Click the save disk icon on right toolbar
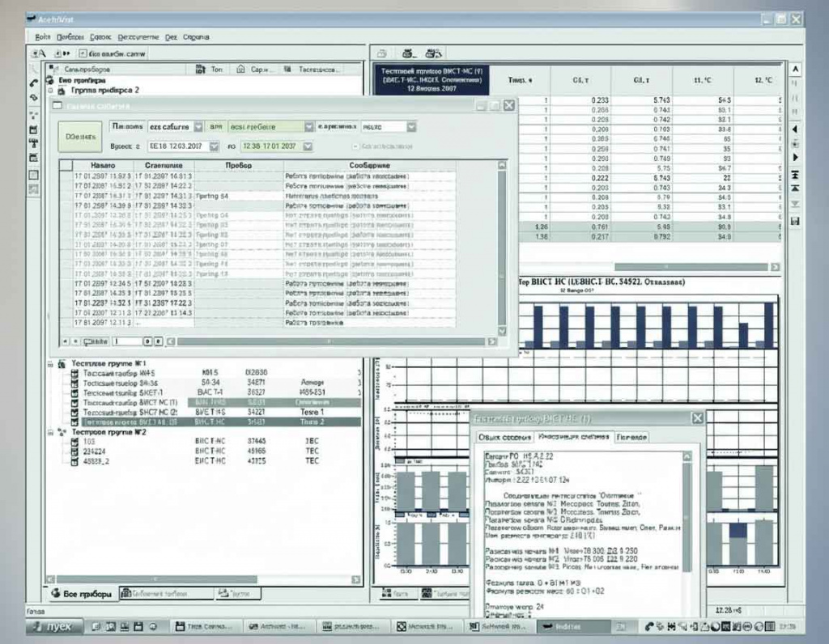Image resolution: width=829 pixels, height=644 pixels. pos(795,222)
